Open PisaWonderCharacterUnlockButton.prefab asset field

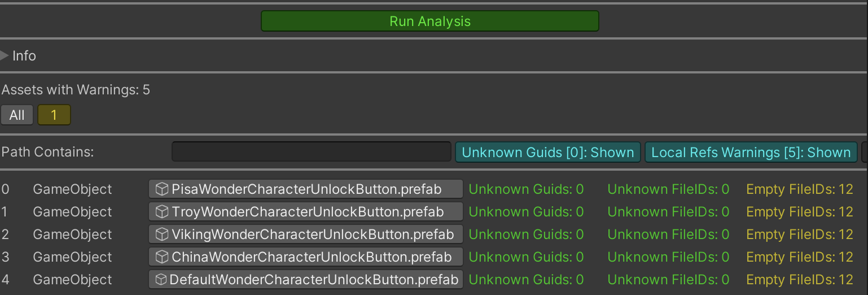(x=306, y=189)
